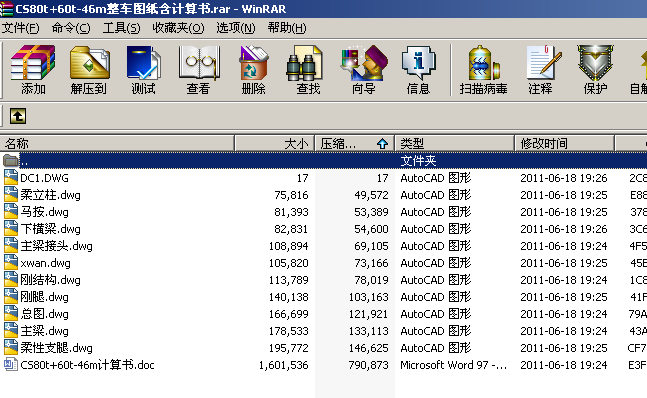The height and width of the screenshot is (398, 647).
Task: Sort by 压缩 column header
Action: tap(355, 144)
